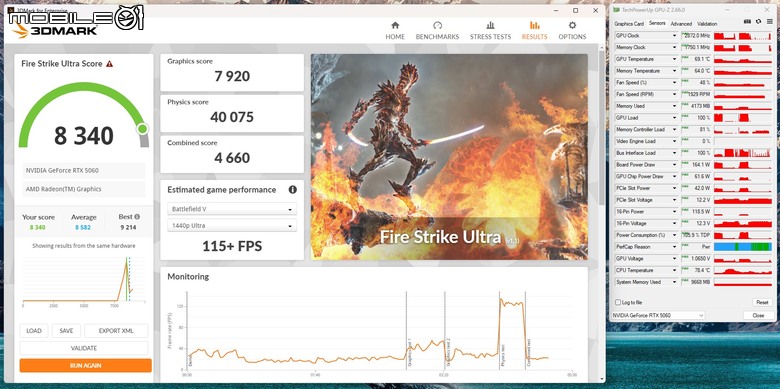This screenshot has width=780, height=389.
Task: Click the GPU Clock history graph
Action: pyautogui.click(x=743, y=36)
